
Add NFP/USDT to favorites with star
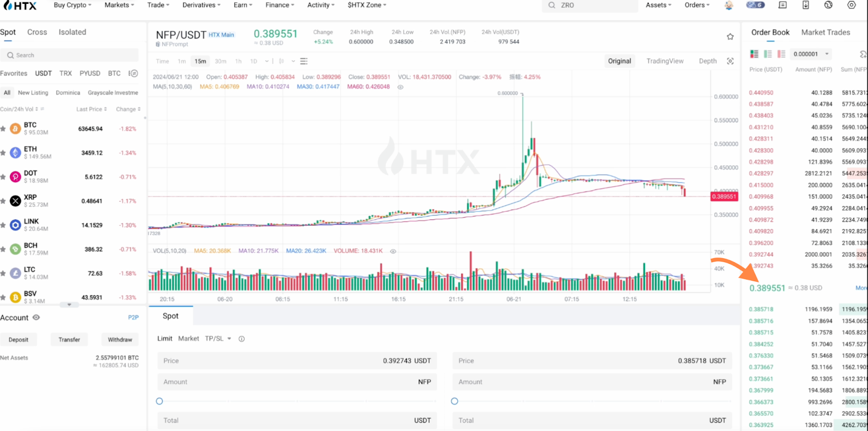(730, 36)
